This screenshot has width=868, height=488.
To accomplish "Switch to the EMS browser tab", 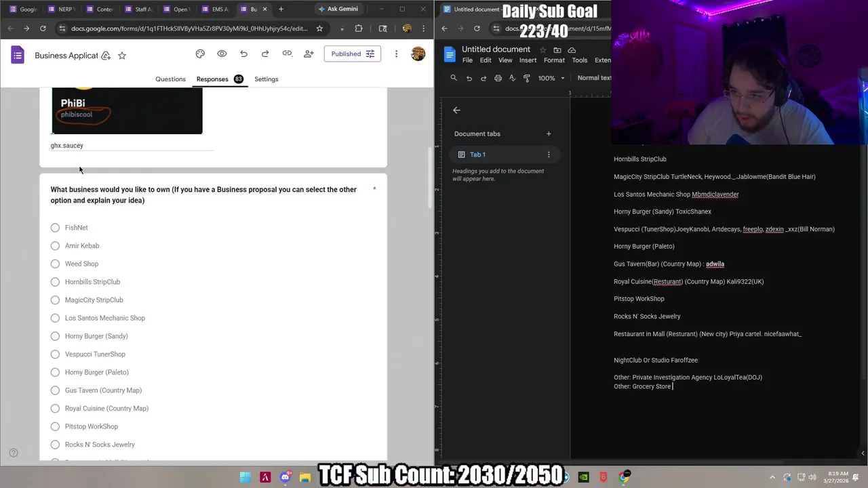I will pos(216,9).
